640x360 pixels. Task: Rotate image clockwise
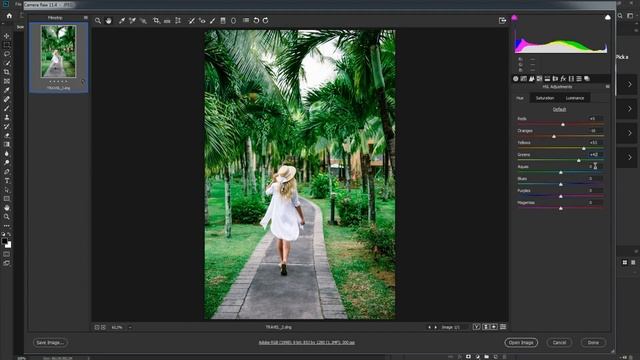tap(266, 20)
